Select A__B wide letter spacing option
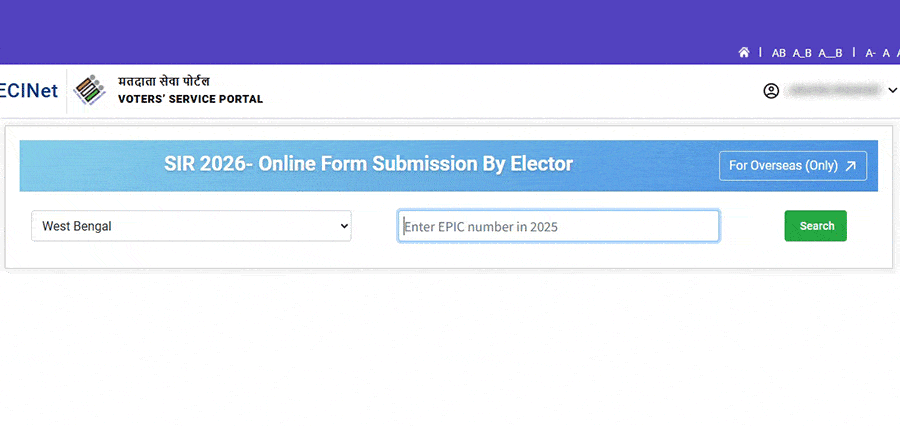 [x=830, y=52]
